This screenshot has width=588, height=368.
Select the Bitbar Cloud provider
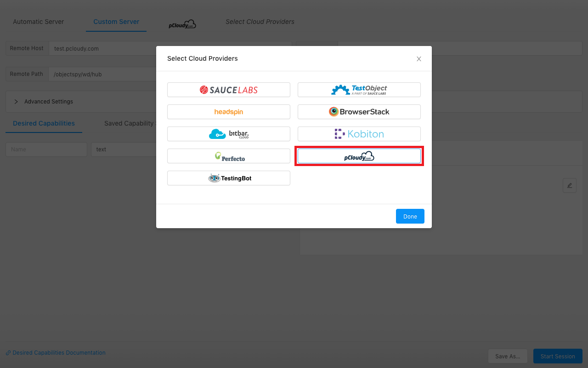(229, 134)
